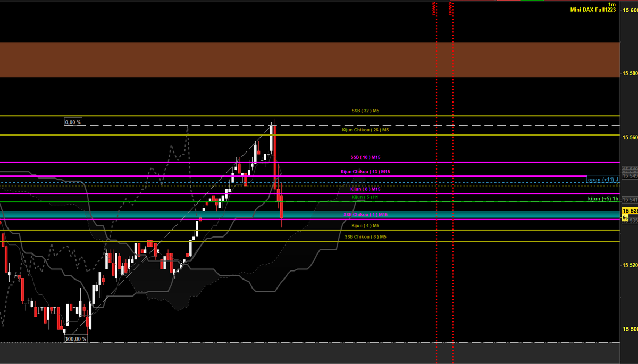Click the 15 560 price axis value
Screen dimensions: 638x364
630,137
